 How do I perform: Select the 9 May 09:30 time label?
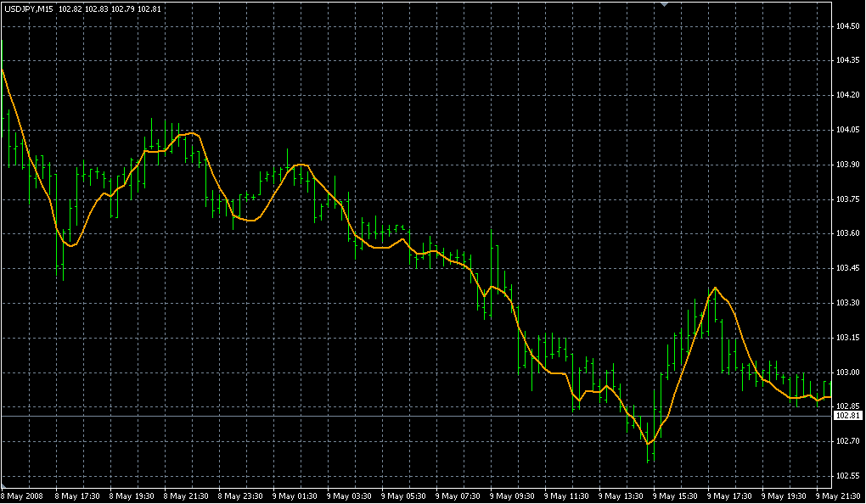point(515,496)
